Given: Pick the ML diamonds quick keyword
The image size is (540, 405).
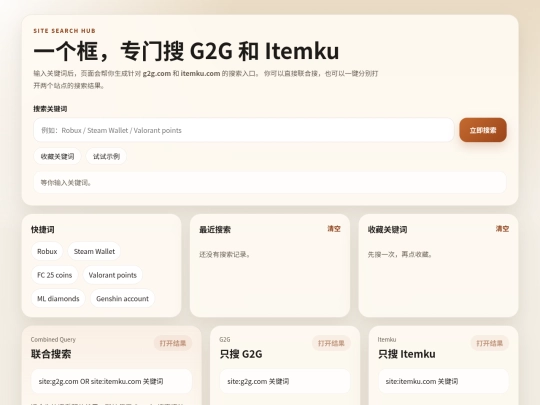Looking at the screenshot, I should [x=58, y=299].
